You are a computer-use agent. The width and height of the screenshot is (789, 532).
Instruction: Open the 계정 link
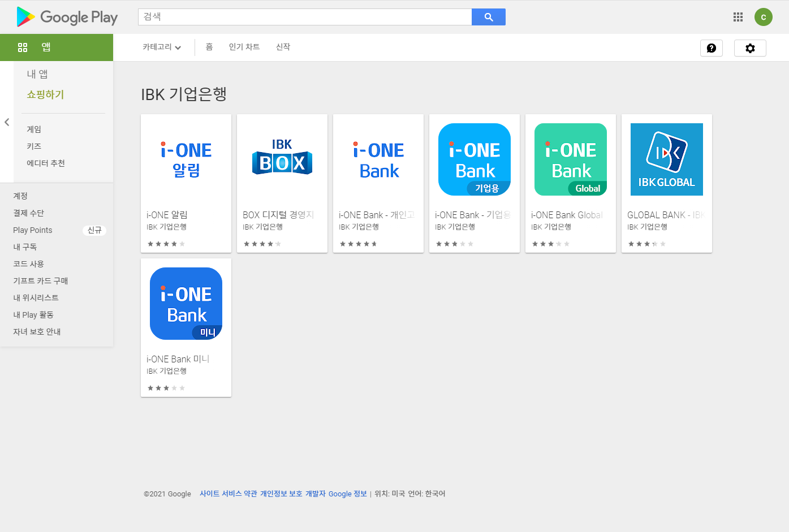point(20,196)
